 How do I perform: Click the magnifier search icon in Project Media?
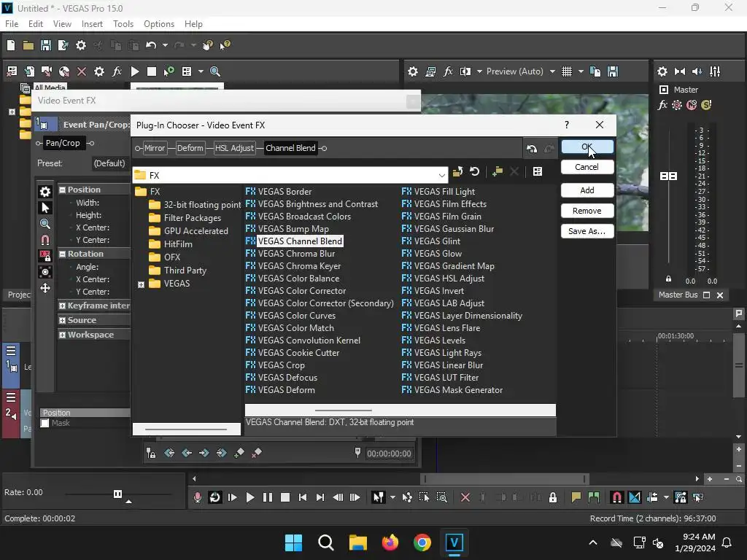(x=215, y=71)
